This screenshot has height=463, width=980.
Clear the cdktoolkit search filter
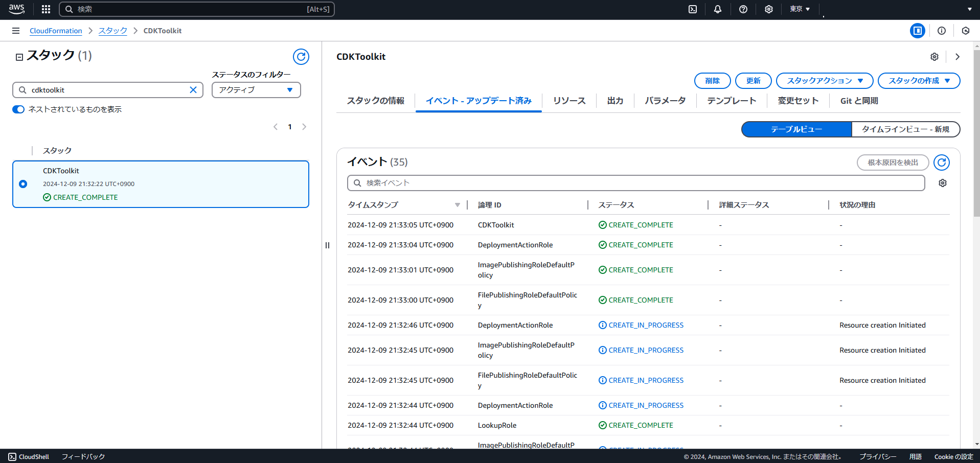[193, 90]
